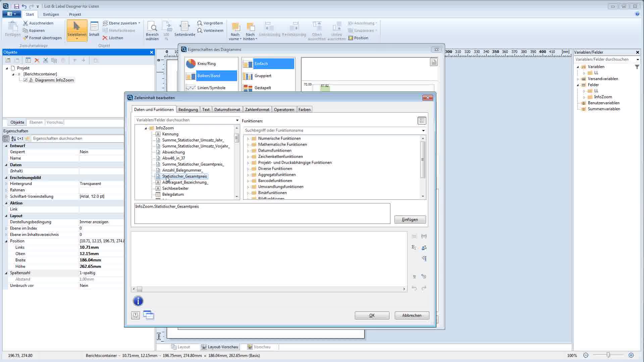Click Verkleinern zoom-out tool

point(210,31)
